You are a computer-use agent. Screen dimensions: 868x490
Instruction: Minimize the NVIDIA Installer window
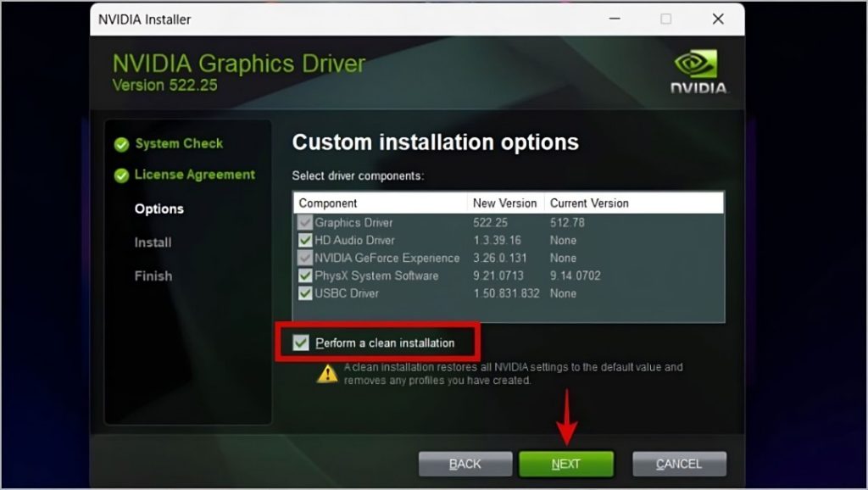[615, 19]
